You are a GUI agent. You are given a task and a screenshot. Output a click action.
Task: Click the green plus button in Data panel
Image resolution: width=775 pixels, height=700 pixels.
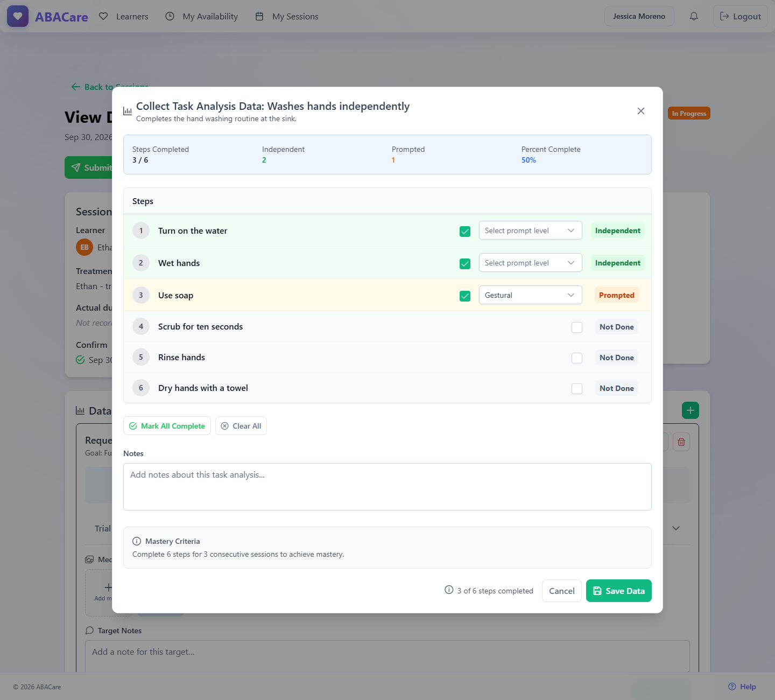click(x=691, y=410)
